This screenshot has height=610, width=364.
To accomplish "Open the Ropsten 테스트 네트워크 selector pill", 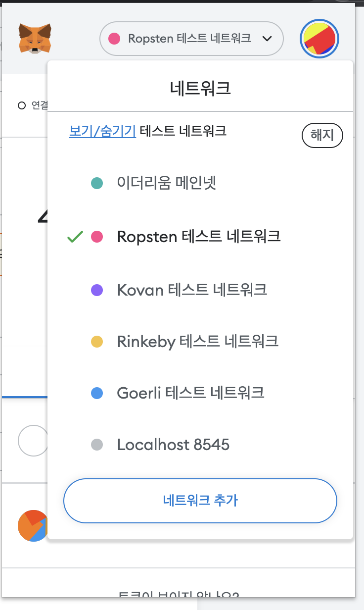I will pyautogui.click(x=191, y=39).
